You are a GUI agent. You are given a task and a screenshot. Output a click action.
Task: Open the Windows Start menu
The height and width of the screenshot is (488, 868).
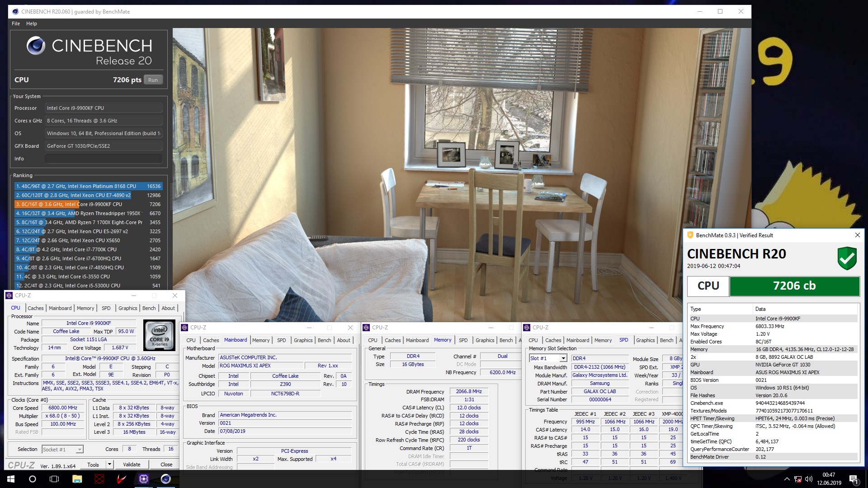[x=11, y=479]
